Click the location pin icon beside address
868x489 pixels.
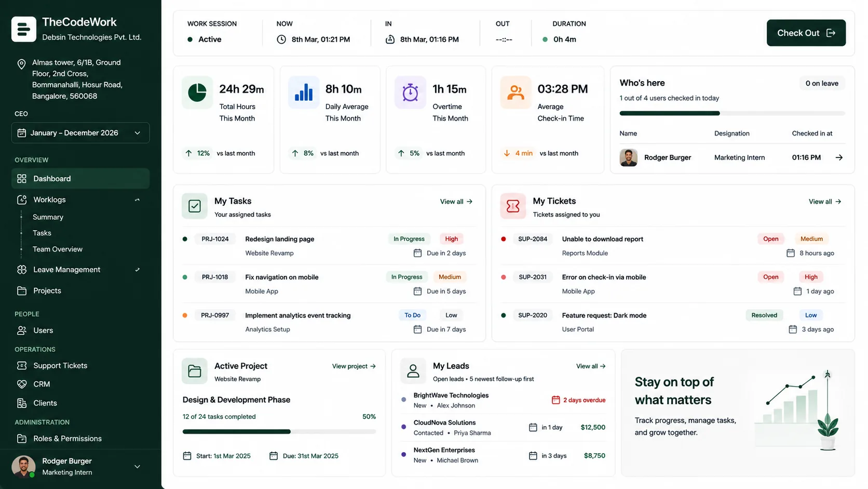click(x=21, y=64)
